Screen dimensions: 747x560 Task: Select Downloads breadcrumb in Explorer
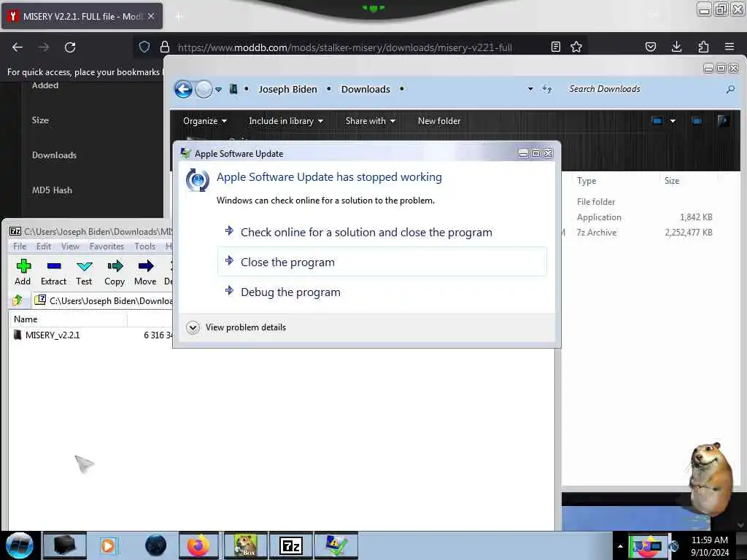click(365, 90)
